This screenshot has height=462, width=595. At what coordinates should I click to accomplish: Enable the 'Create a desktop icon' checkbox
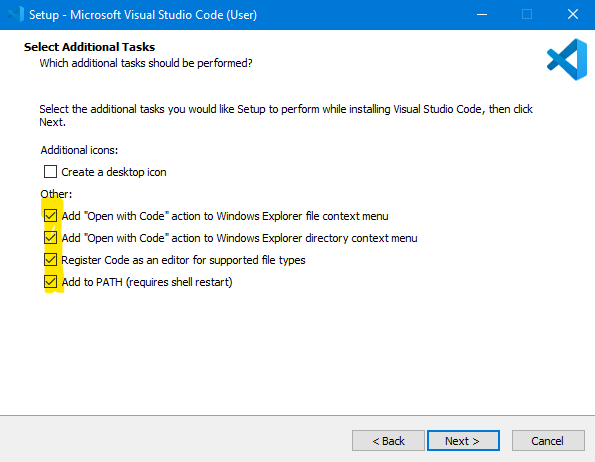click(50, 171)
